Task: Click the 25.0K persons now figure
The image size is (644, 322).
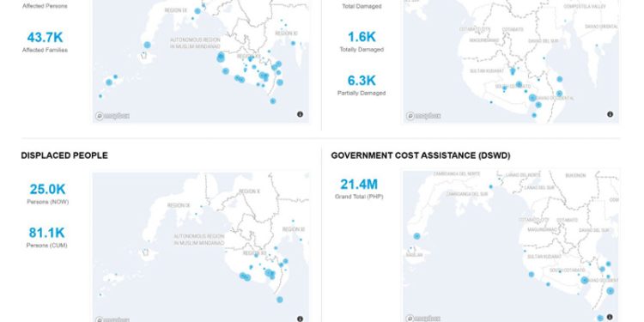Action: click(x=47, y=190)
